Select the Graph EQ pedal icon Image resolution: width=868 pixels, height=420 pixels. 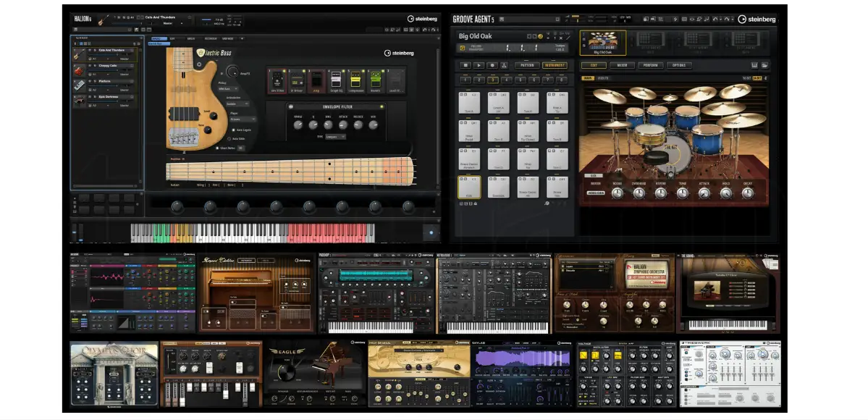tap(336, 80)
